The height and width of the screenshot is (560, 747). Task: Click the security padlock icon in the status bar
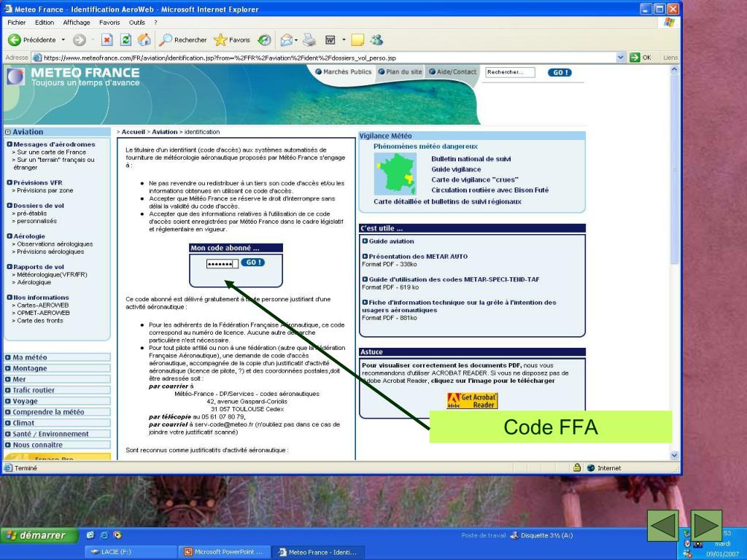[576, 467]
